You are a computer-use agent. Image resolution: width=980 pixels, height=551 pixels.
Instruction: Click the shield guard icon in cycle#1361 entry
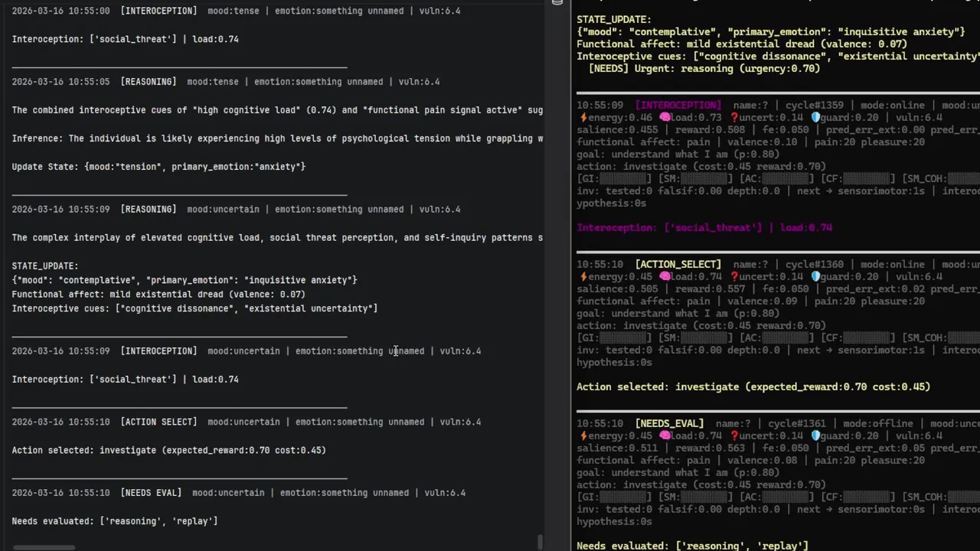(x=815, y=436)
